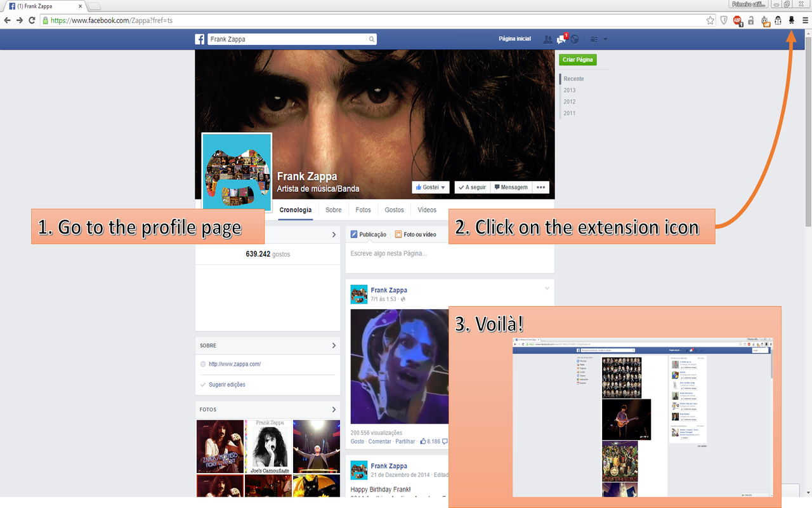The image size is (812, 508).
Task: Open the notifications globe icon
Action: [x=575, y=39]
